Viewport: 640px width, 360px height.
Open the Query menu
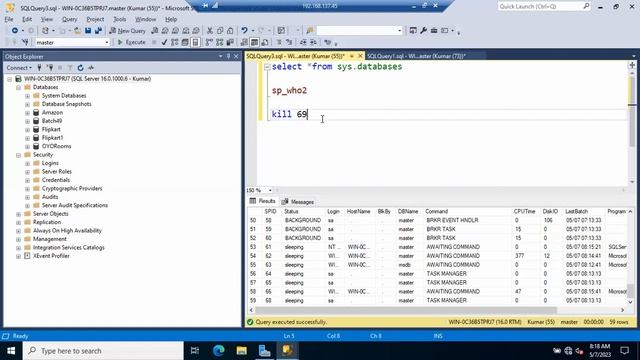click(x=69, y=19)
